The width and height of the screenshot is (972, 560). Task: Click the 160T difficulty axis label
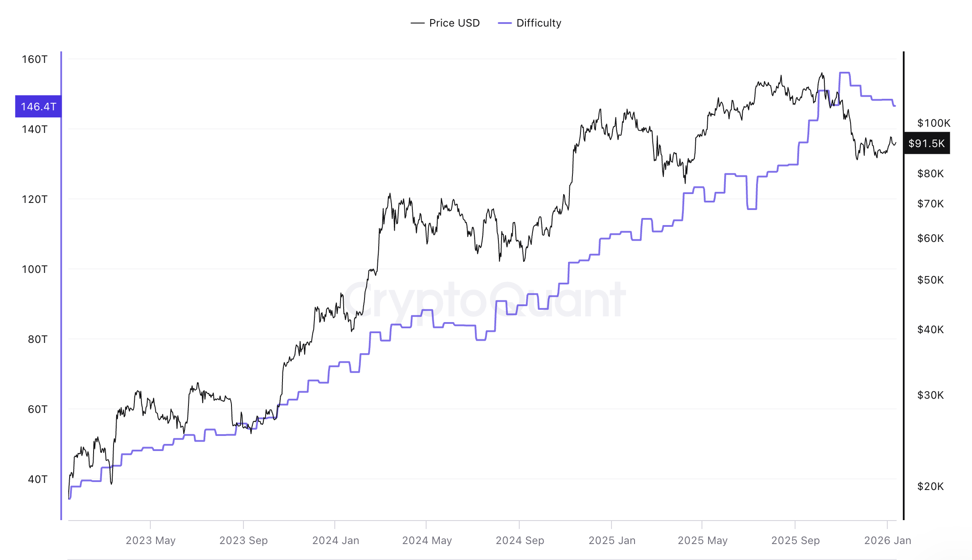pyautogui.click(x=35, y=59)
